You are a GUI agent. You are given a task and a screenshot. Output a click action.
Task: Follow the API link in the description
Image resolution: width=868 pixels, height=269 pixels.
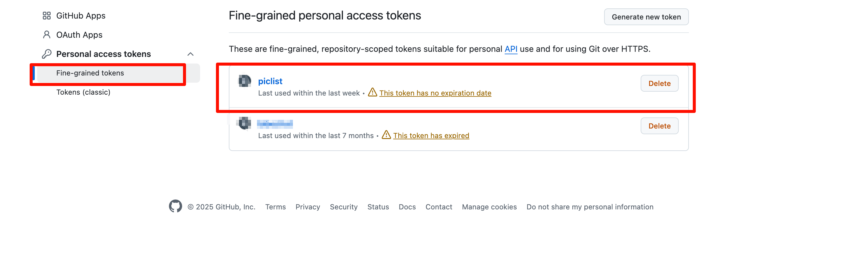510,49
